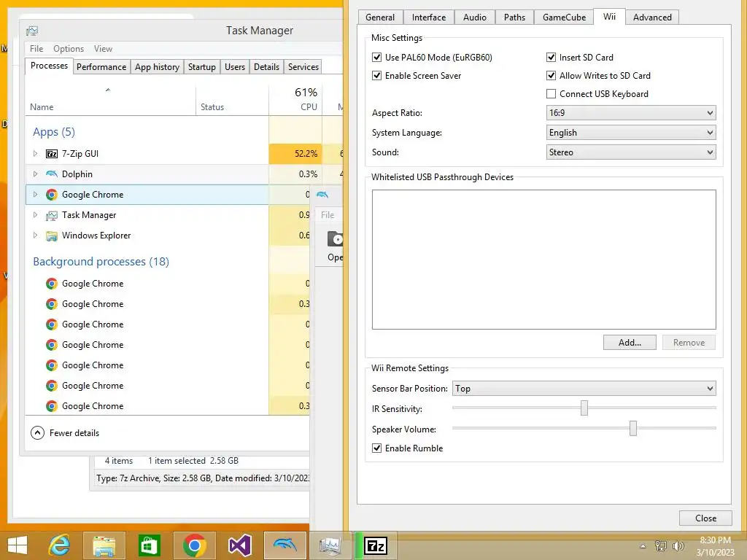This screenshot has height=560, width=747.
Task: Toggle Enable Screen Saver checkbox
Action: pyautogui.click(x=377, y=76)
